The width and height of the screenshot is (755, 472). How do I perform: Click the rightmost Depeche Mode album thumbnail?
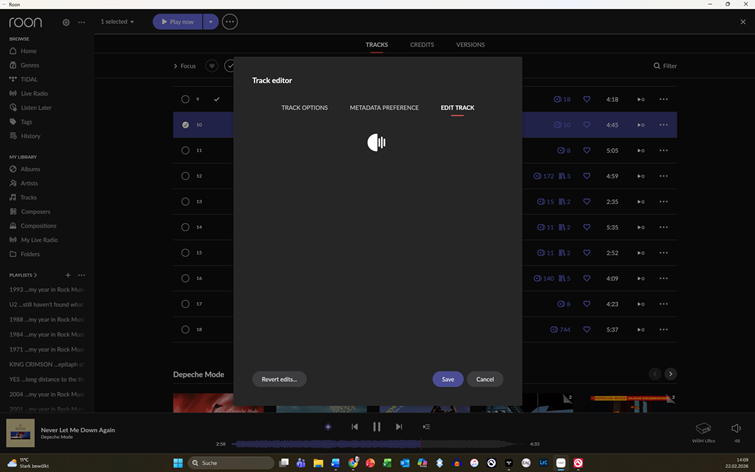click(x=633, y=403)
